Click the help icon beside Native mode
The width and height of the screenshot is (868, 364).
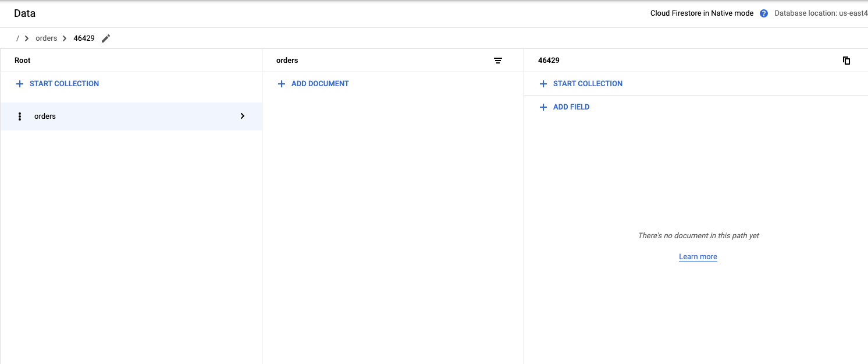click(764, 13)
